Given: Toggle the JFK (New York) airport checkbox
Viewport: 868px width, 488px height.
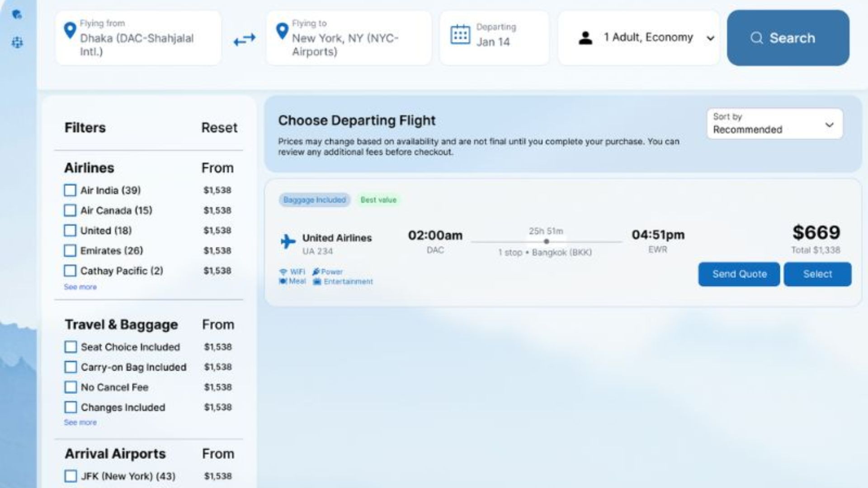Looking at the screenshot, I should click(71, 476).
